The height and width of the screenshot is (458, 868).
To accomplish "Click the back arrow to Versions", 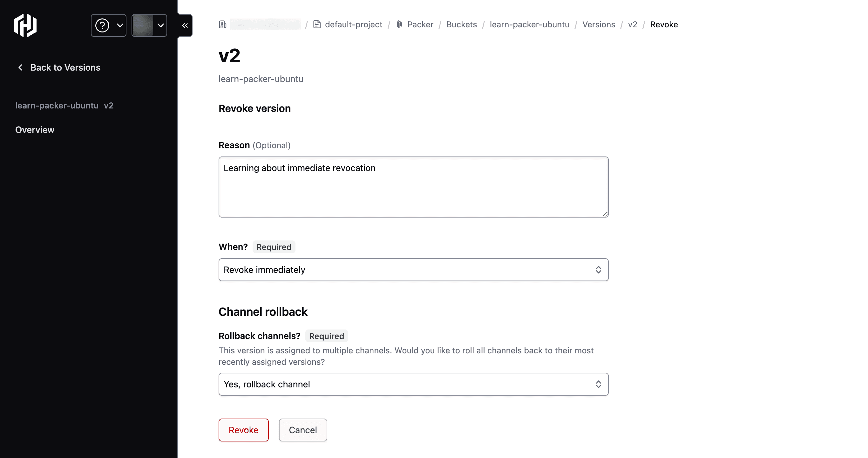I will (20, 67).
